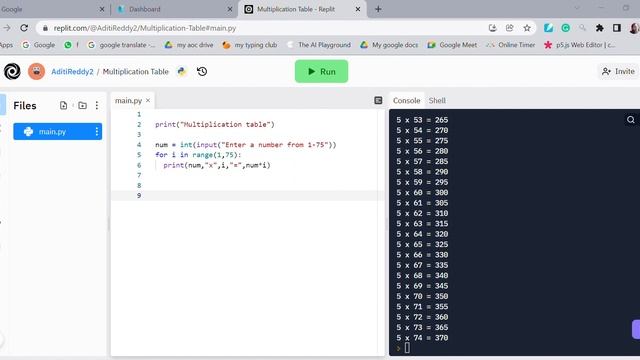640x360 pixels.
Task: Open the Extensions puzzle-piece icon
Action: click(600, 28)
